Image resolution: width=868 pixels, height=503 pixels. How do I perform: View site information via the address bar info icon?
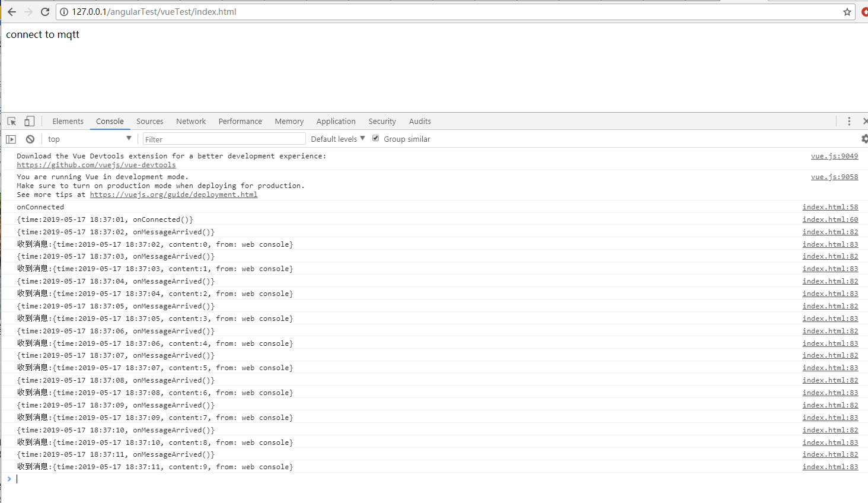pyautogui.click(x=63, y=11)
